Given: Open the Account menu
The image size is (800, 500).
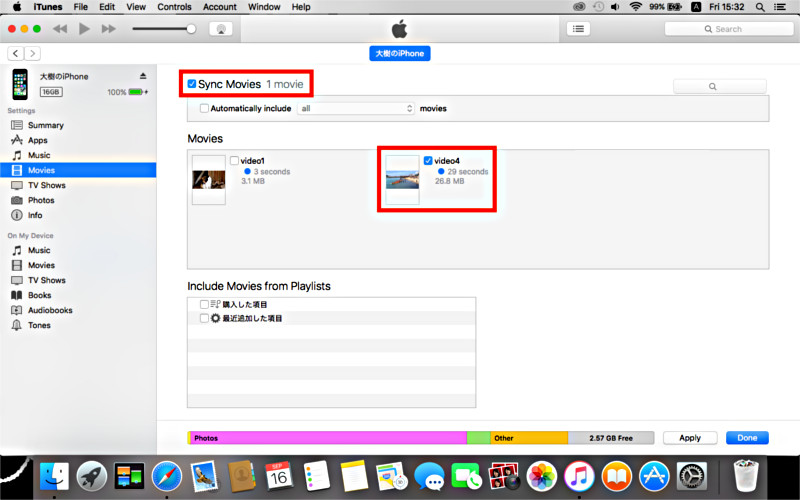Looking at the screenshot, I should 220,7.
